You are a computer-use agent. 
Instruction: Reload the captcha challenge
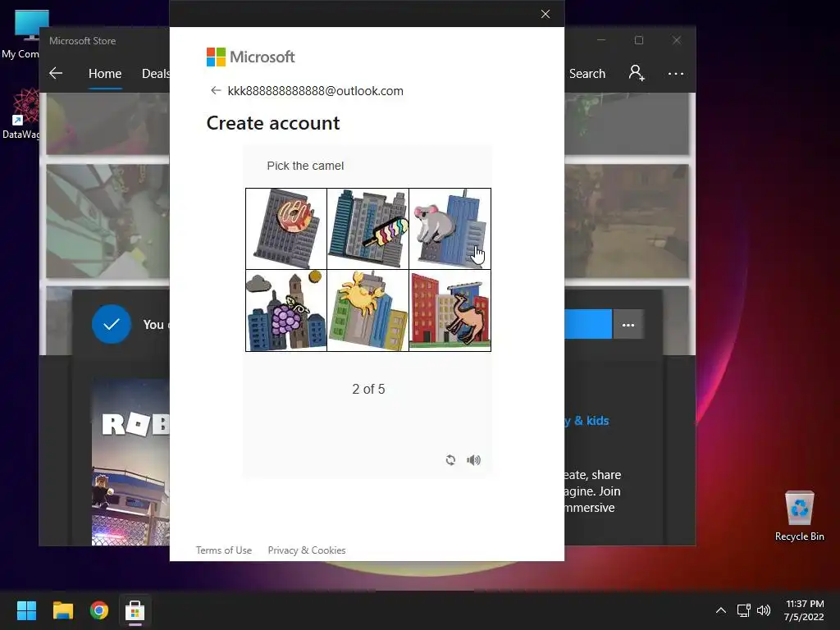[x=450, y=459]
